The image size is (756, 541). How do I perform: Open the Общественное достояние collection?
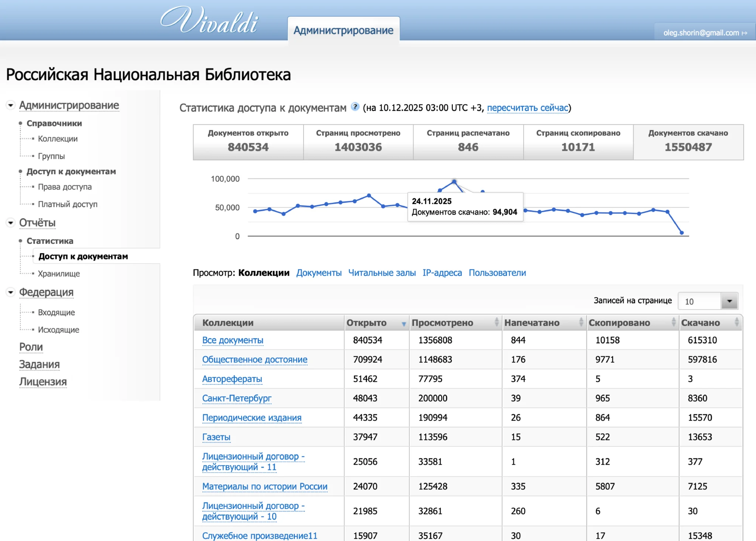point(255,359)
